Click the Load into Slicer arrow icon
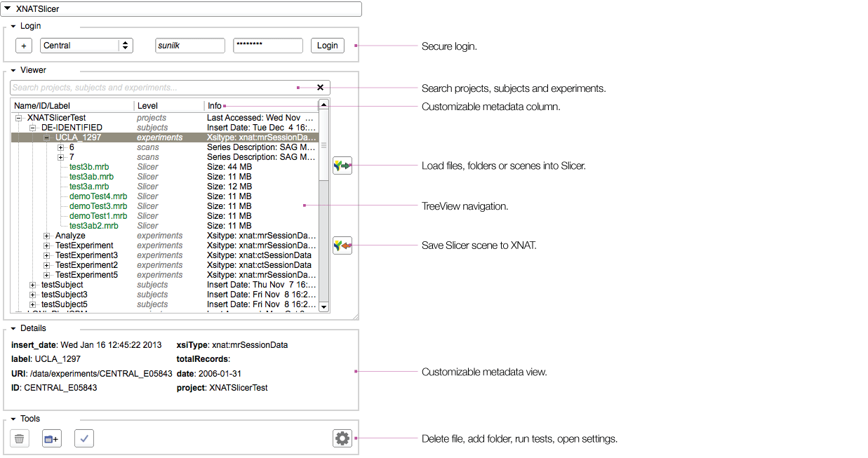 [x=342, y=166]
